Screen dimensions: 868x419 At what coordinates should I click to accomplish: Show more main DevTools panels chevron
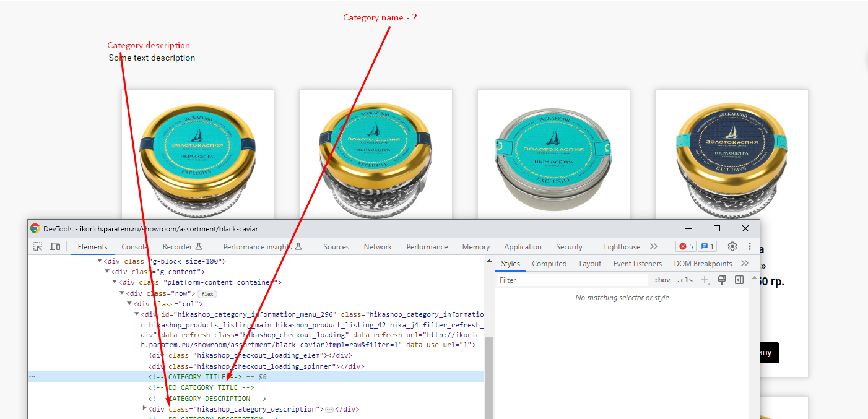pos(654,246)
